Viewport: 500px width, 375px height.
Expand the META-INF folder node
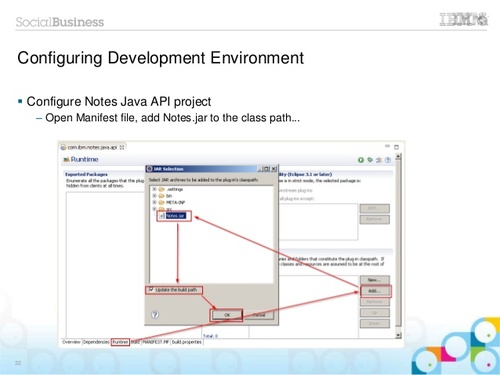[x=154, y=202]
